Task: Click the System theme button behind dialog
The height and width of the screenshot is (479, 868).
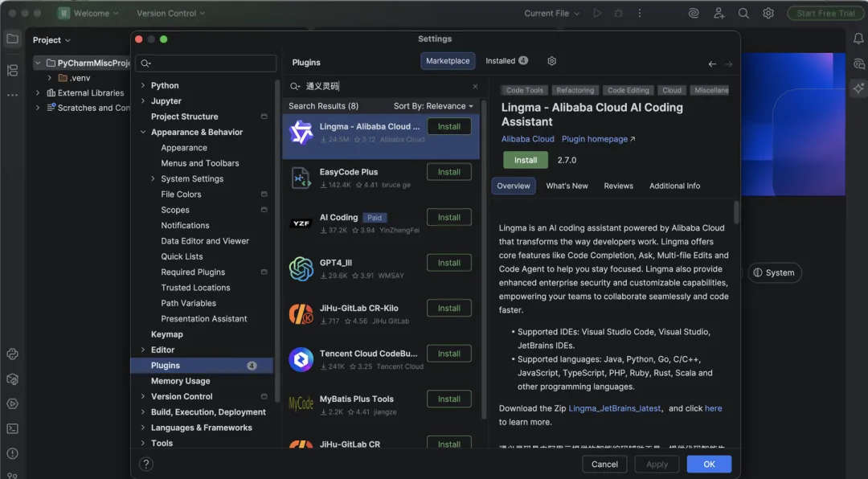Action: (x=775, y=272)
